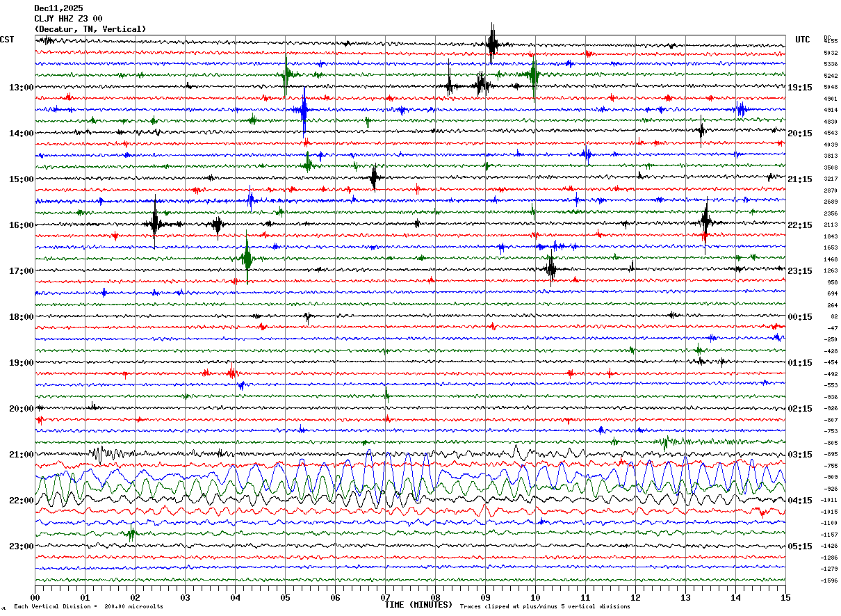The width and height of the screenshot is (841, 616).
Task: Click the DC offset value 3217
Action: (831, 179)
